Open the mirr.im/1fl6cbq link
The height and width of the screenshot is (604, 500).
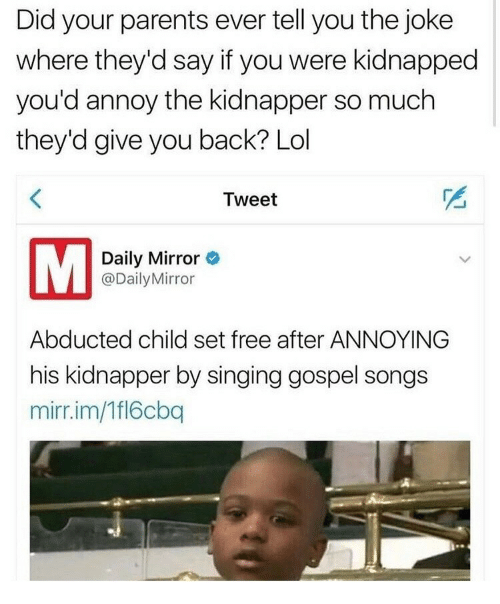click(107, 411)
